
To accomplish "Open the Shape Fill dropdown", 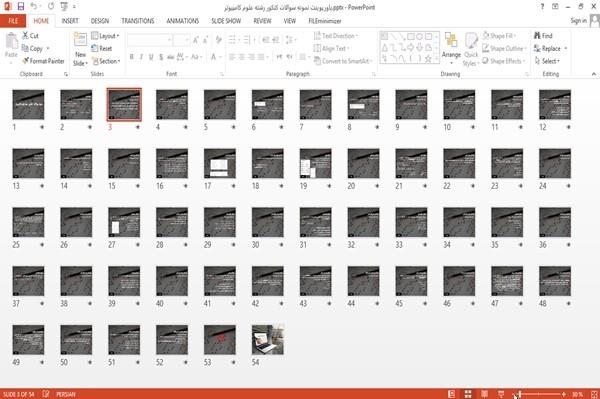I will point(499,36).
